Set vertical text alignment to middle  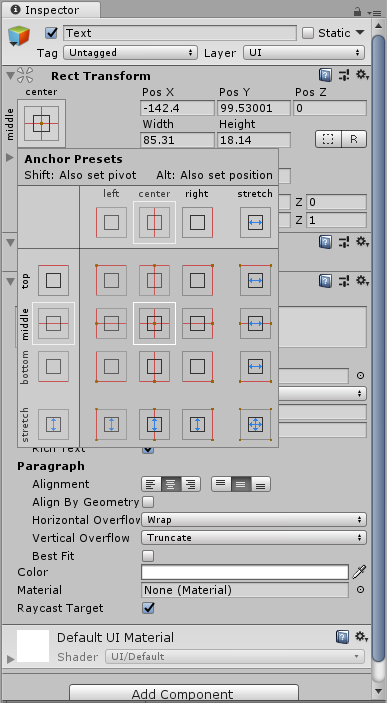click(x=241, y=484)
